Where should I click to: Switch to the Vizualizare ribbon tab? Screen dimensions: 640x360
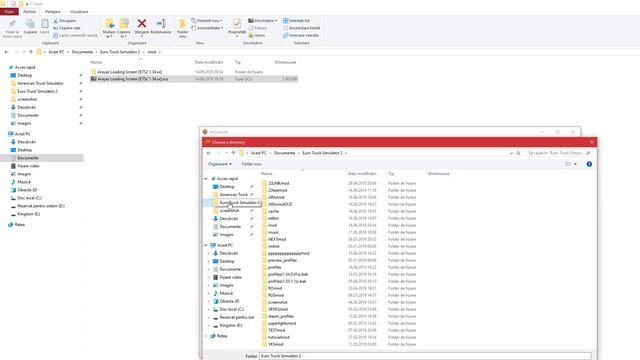(x=79, y=11)
